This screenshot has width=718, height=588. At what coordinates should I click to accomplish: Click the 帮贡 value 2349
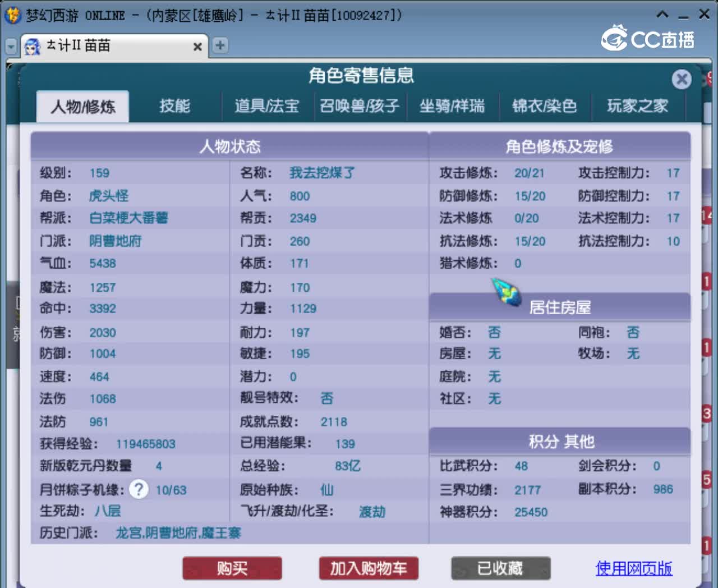tap(303, 218)
